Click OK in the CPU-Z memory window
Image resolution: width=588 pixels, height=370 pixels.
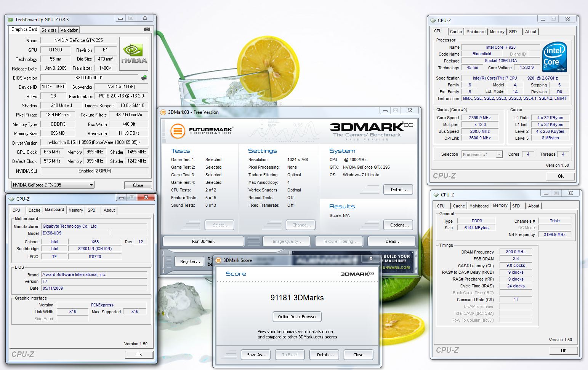tap(564, 351)
